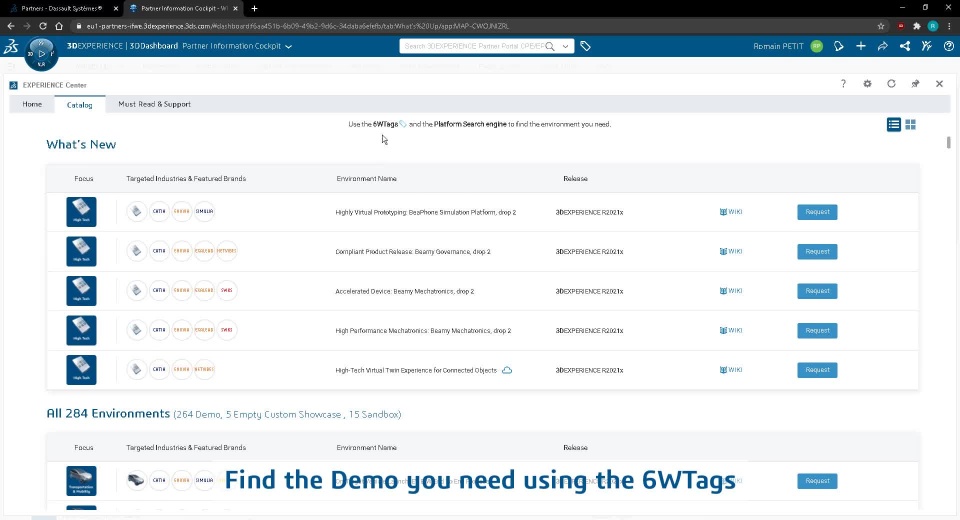Click the 'Environment Name' header in What's New table

366,179
